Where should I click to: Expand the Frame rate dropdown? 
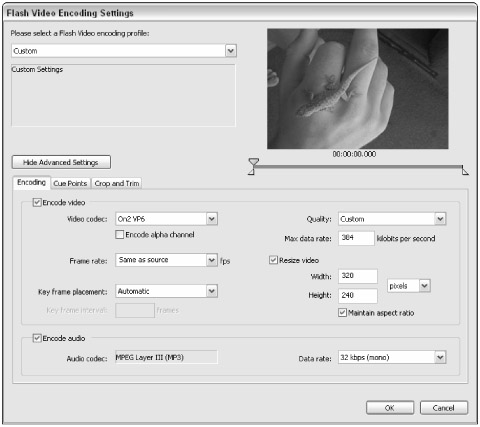point(212,260)
